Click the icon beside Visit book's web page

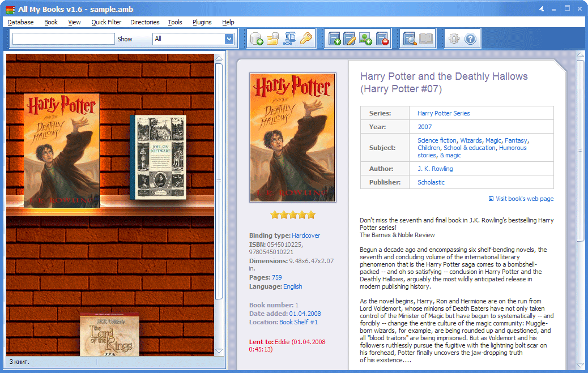tap(491, 199)
